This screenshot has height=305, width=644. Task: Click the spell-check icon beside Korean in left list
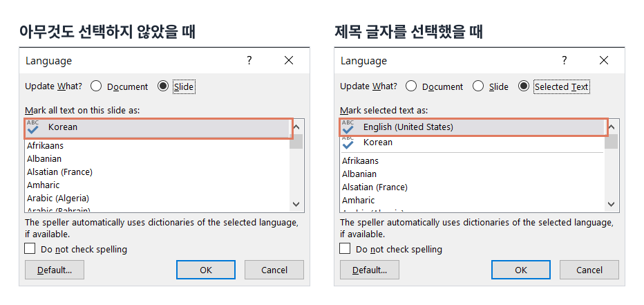click(33, 127)
